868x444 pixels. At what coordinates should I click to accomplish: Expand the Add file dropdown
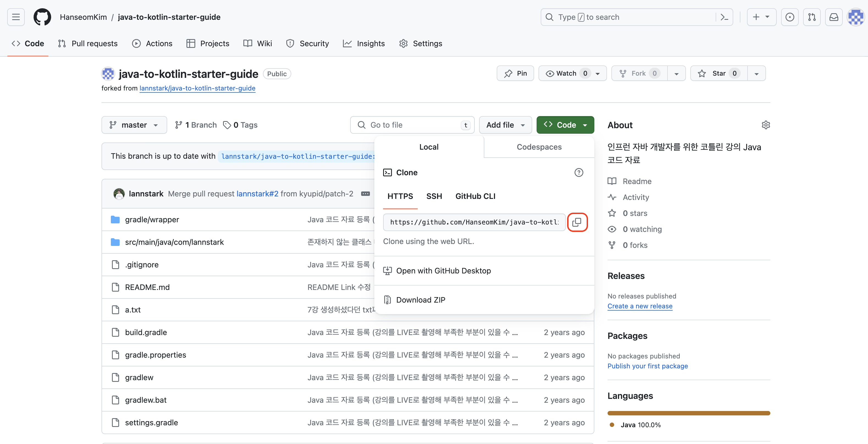[505, 125]
